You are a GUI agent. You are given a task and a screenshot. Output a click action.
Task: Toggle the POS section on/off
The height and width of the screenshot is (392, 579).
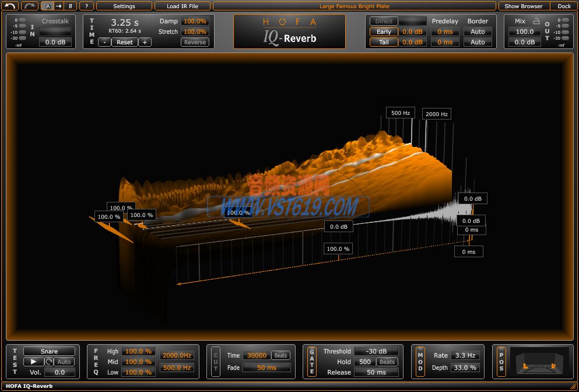point(501,362)
